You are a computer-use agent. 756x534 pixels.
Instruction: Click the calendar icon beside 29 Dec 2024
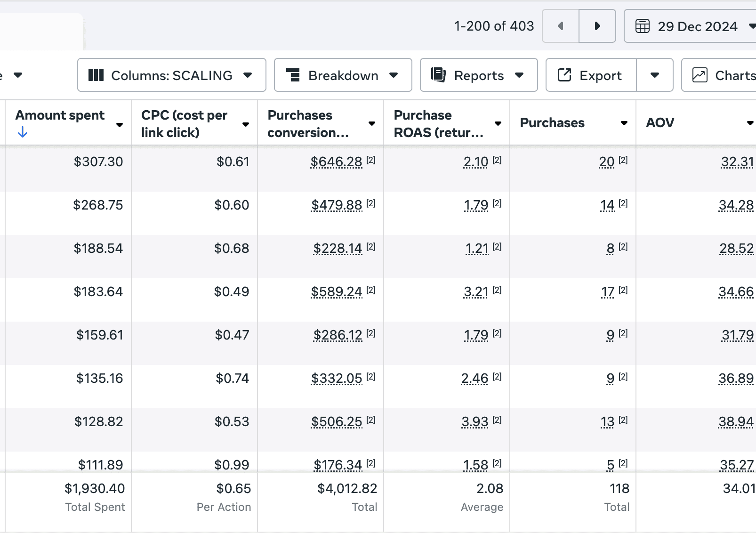pyautogui.click(x=643, y=26)
